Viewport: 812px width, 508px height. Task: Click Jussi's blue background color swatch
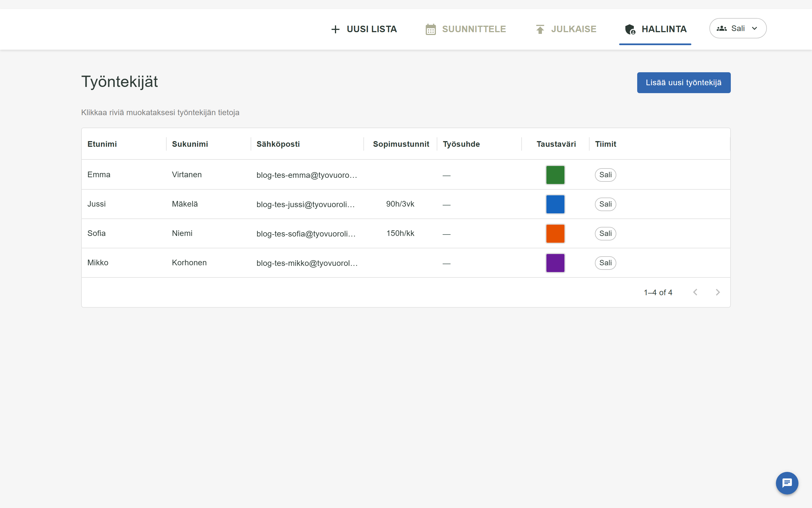[555, 204]
